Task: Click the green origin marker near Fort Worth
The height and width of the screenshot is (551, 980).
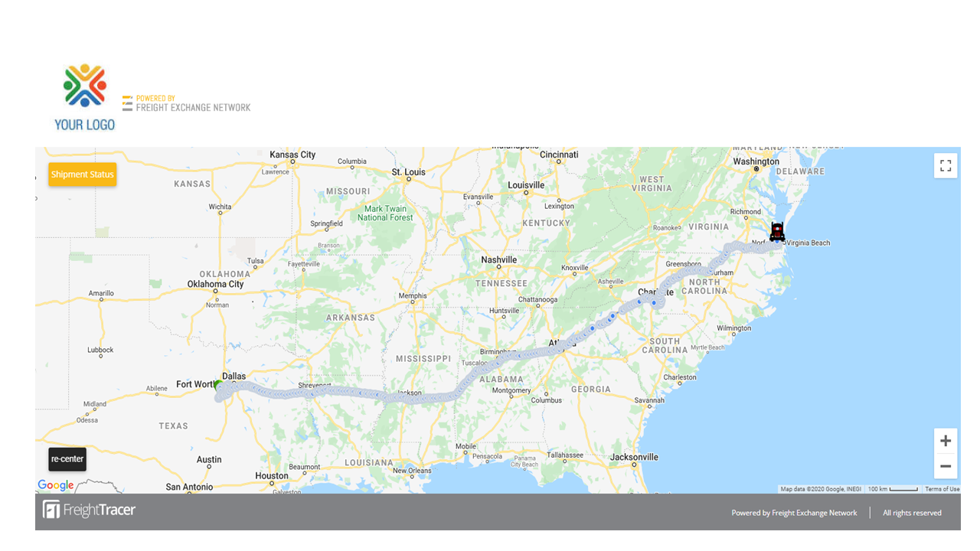Action: click(x=219, y=385)
